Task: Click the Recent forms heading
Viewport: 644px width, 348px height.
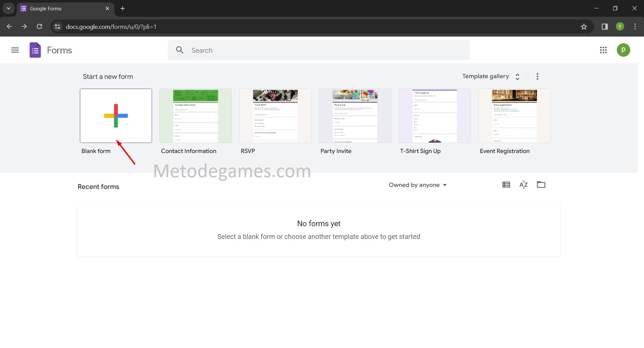Action: (98, 187)
